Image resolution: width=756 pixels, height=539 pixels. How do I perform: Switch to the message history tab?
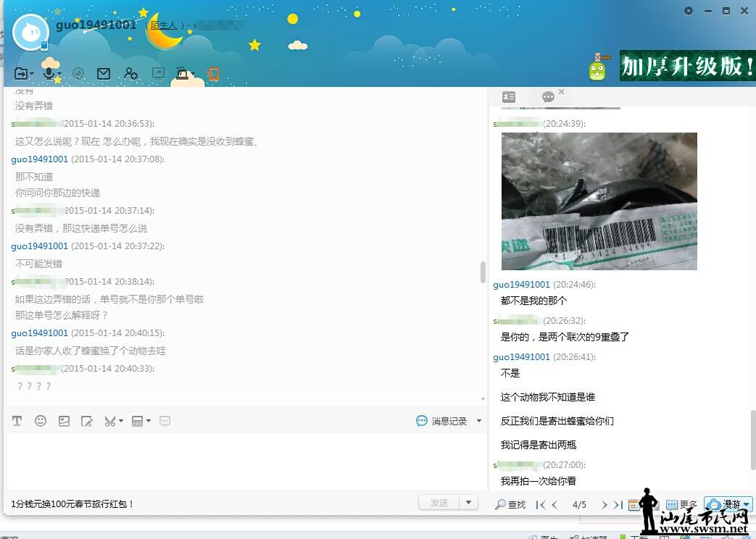(548, 97)
